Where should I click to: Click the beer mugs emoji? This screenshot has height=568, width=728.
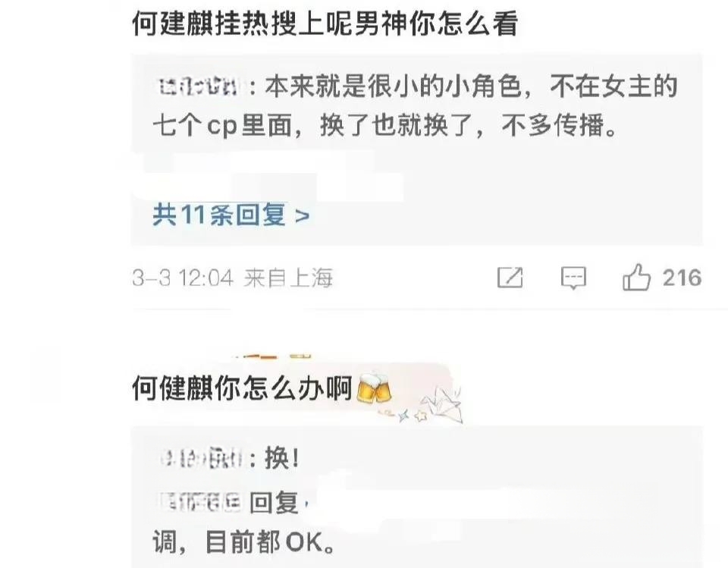point(374,388)
